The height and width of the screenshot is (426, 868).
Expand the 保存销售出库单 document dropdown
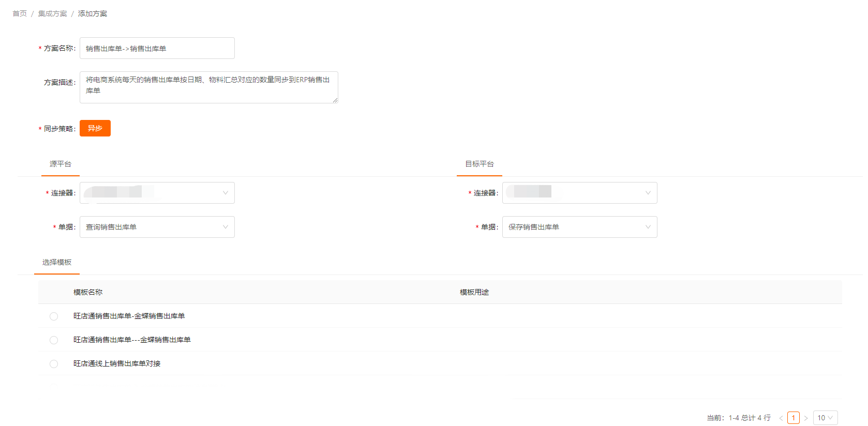pyautogui.click(x=579, y=227)
